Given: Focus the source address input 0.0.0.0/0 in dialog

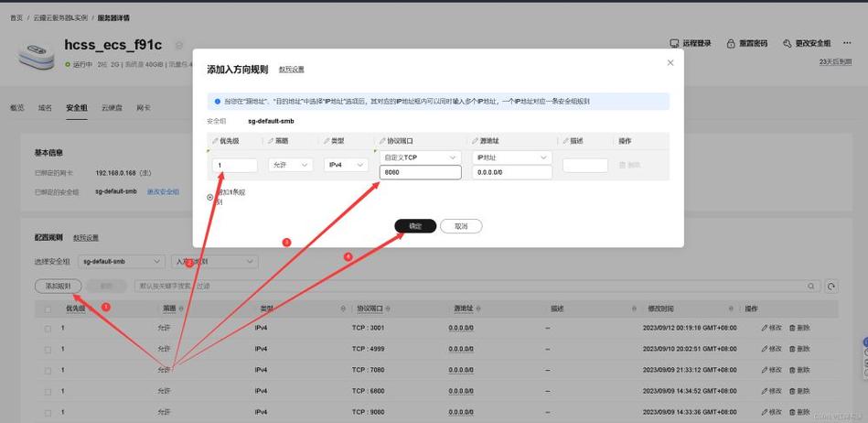Looking at the screenshot, I should (512, 172).
